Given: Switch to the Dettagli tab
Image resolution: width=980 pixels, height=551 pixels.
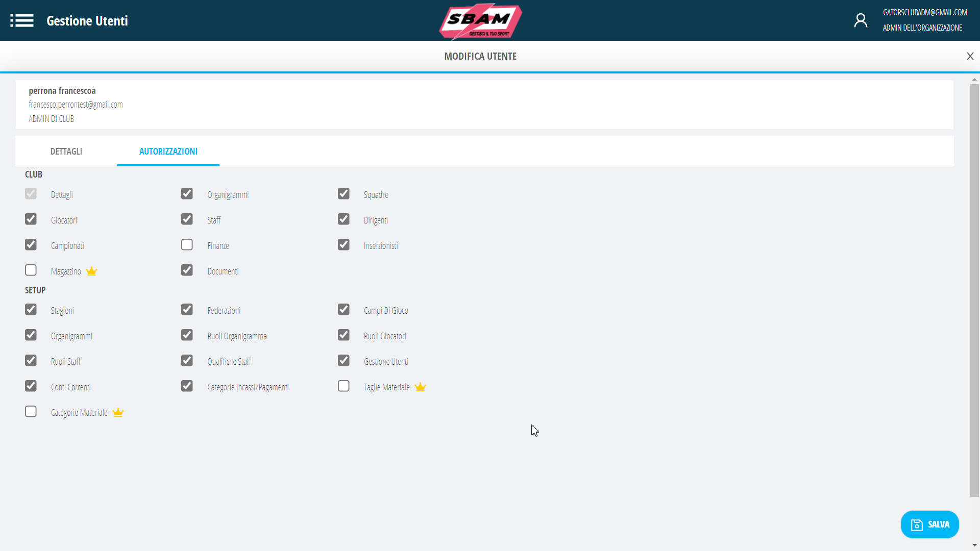Looking at the screenshot, I should (x=66, y=152).
